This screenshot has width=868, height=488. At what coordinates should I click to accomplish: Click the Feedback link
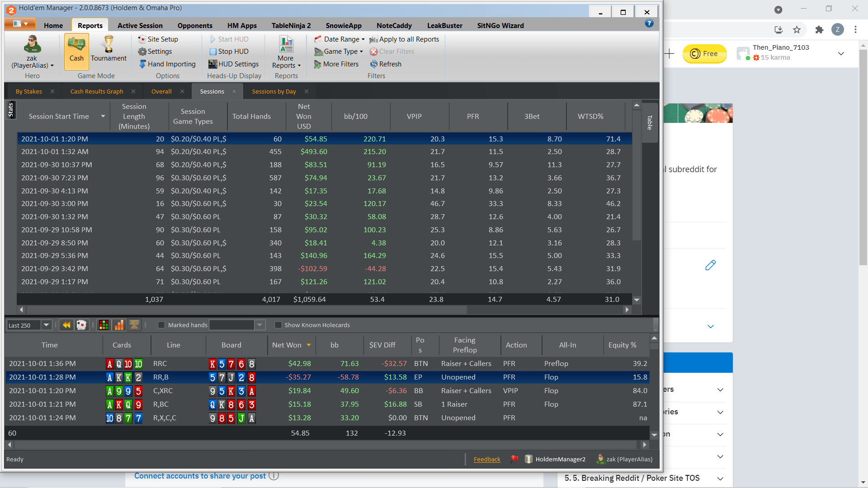487,459
